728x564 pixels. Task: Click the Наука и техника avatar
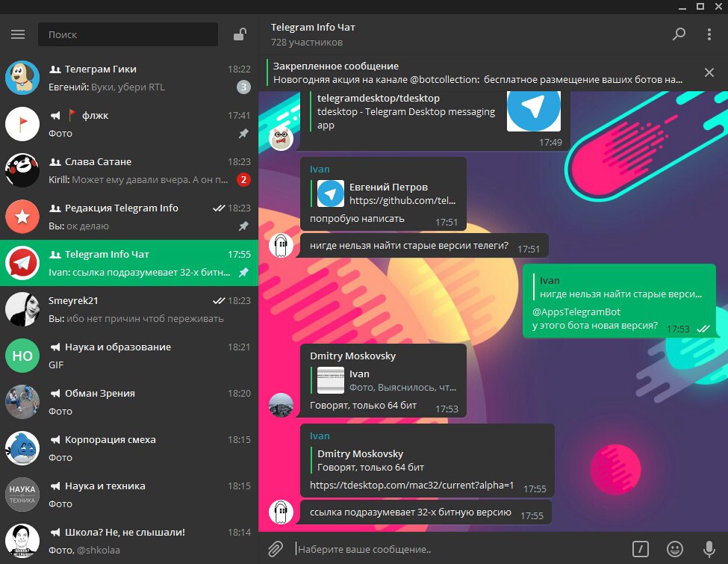pos(22,495)
